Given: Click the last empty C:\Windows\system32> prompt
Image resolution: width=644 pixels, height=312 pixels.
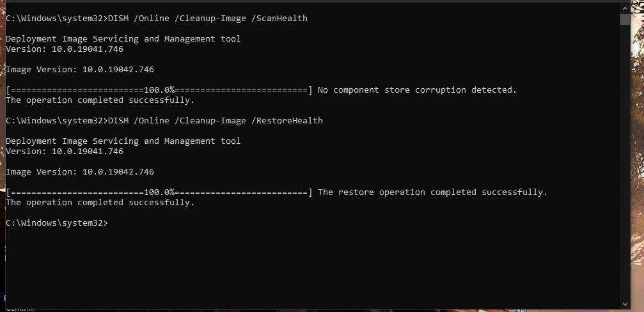Looking at the screenshot, I should 57,223.
